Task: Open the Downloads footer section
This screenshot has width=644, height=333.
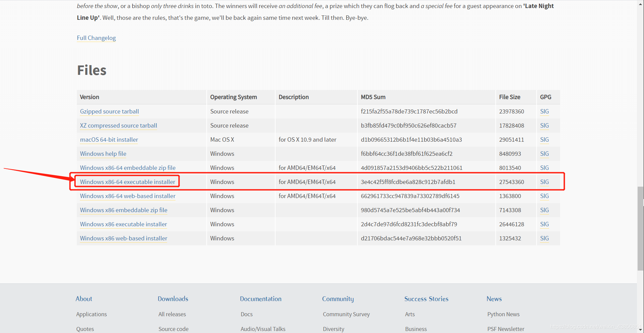Action: [173, 299]
